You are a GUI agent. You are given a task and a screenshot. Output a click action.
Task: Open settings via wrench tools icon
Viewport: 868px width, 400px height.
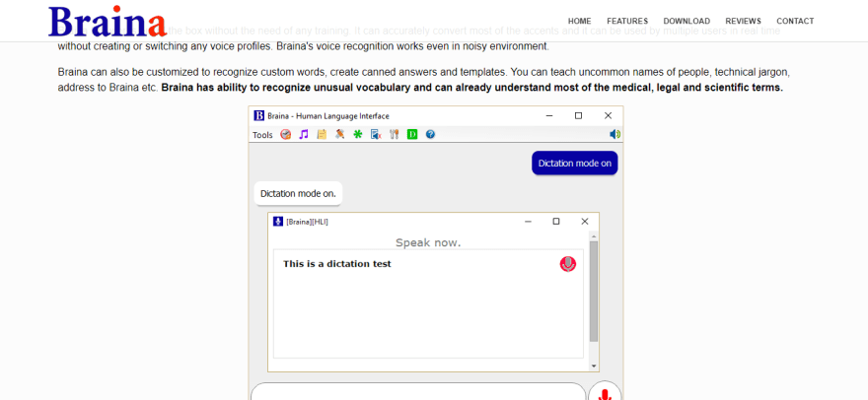pos(395,134)
